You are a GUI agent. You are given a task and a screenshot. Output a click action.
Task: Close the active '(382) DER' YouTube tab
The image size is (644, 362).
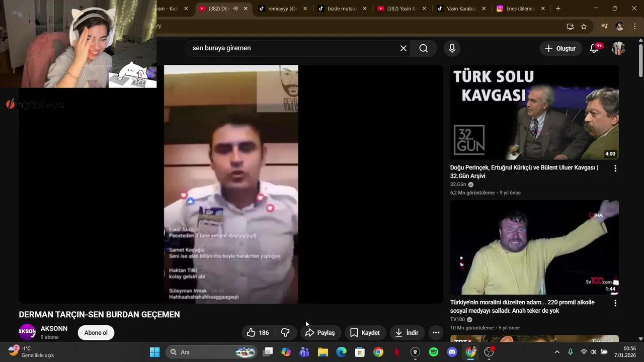[x=246, y=9]
